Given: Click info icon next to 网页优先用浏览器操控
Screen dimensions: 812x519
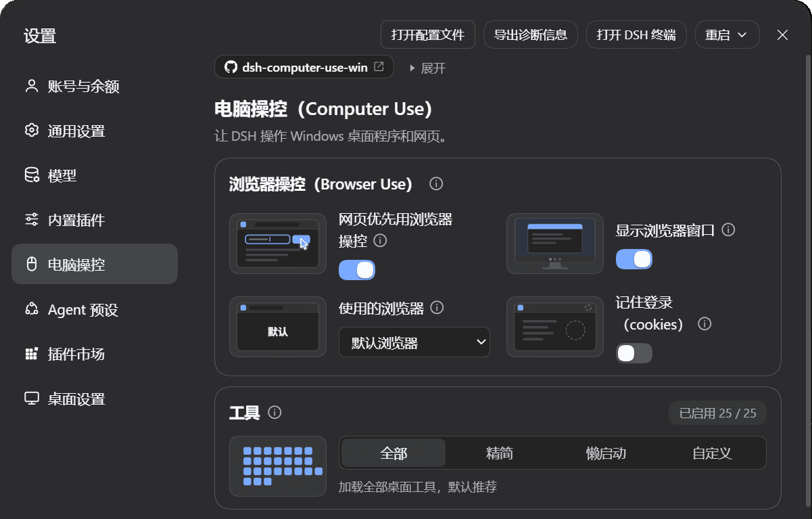Looking at the screenshot, I should [380, 240].
